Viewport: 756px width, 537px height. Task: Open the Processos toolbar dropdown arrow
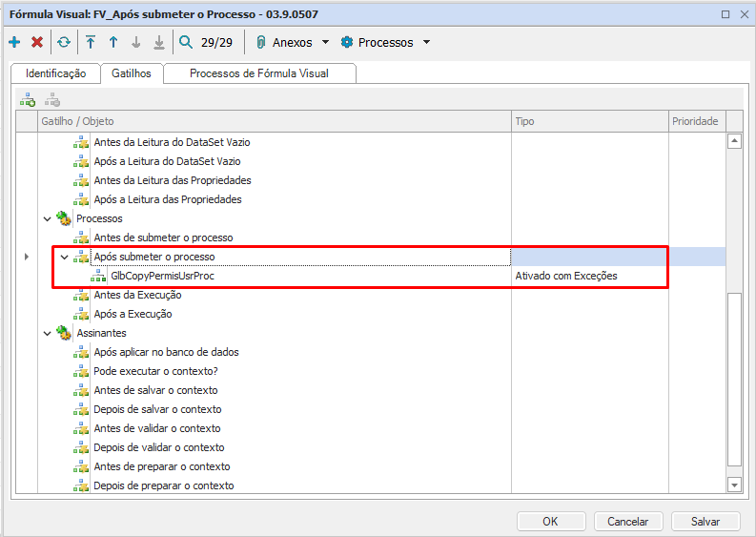427,43
